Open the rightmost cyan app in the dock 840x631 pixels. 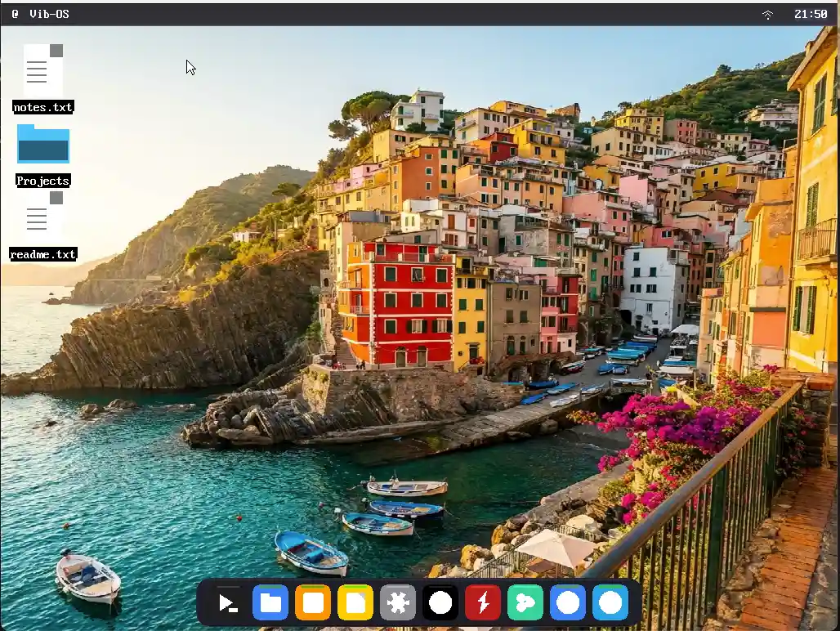pyautogui.click(x=610, y=602)
